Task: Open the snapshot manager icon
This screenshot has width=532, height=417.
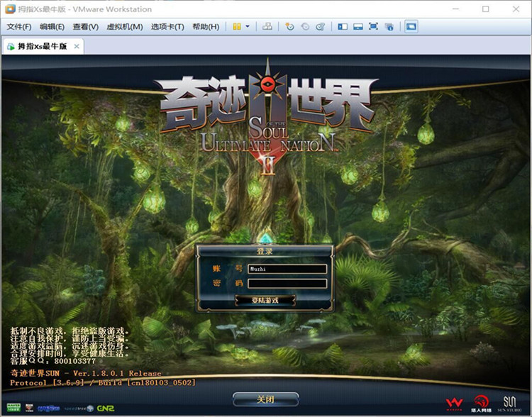Action: point(321,26)
